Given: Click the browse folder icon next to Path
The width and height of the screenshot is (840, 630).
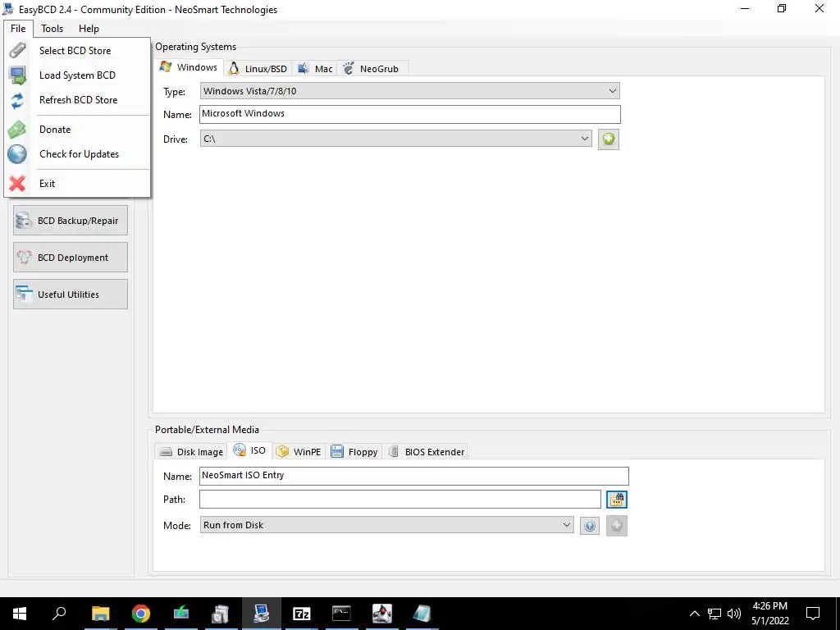Looking at the screenshot, I should point(617,500).
